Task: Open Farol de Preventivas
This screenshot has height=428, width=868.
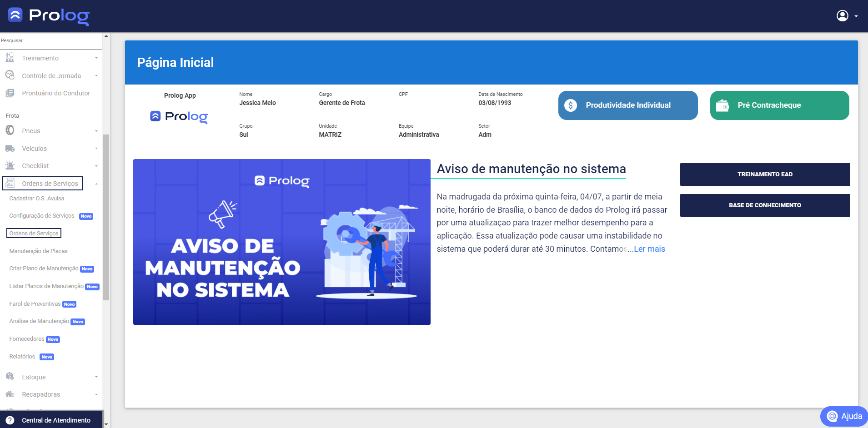Action: pyautogui.click(x=35, y=304)
